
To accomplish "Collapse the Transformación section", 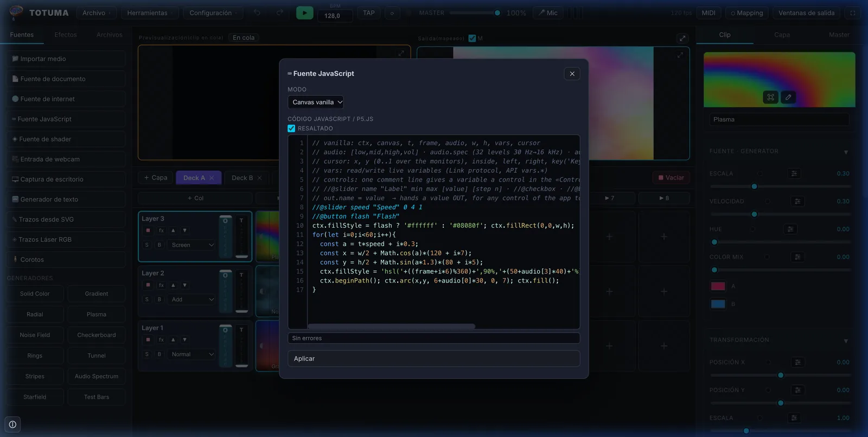I will pos(846,340).
